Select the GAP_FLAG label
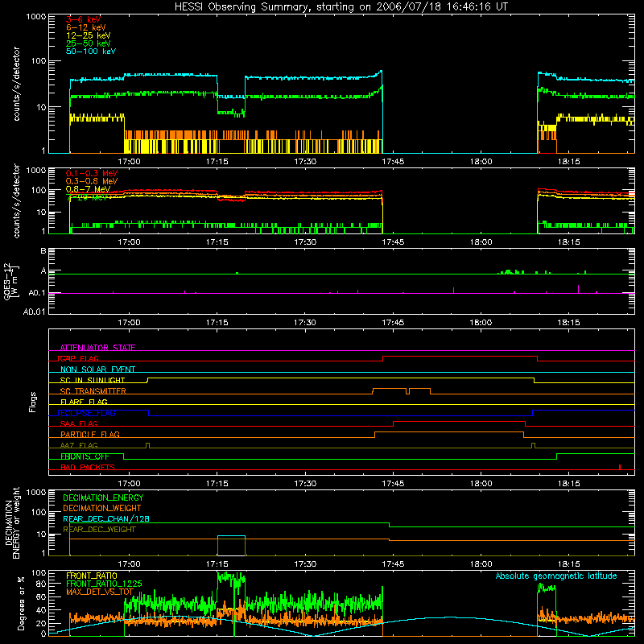The image size is (644, 644). [78, 358]
